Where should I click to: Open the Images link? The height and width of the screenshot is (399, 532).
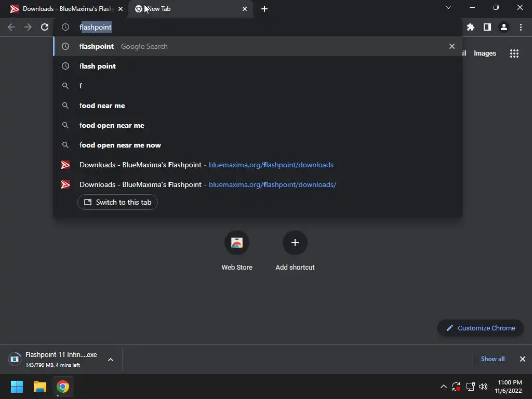[485, 54]
